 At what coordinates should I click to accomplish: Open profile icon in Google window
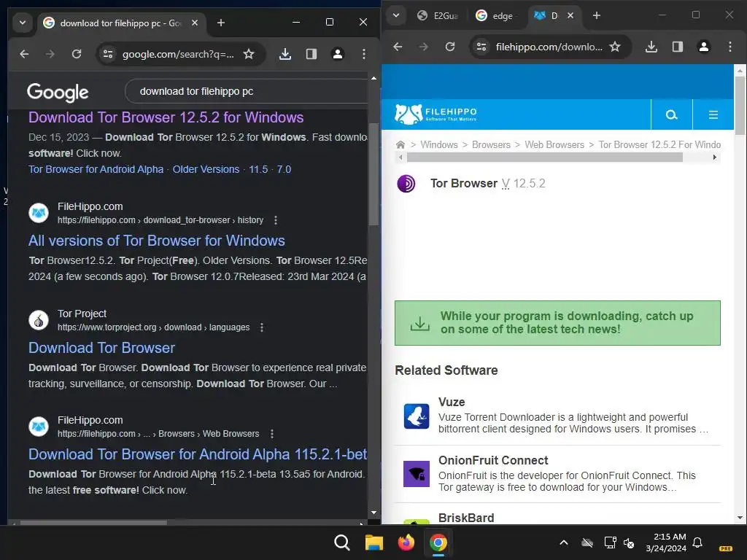(338, 54)
